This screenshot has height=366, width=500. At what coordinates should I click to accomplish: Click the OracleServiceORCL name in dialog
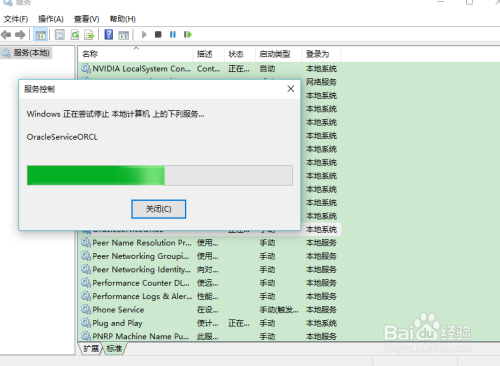point(62,137)
